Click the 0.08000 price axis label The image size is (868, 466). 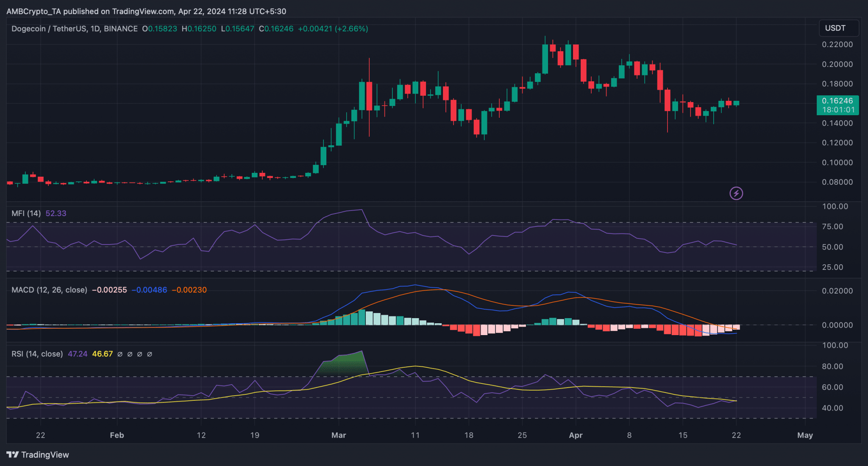click(837, 182)
